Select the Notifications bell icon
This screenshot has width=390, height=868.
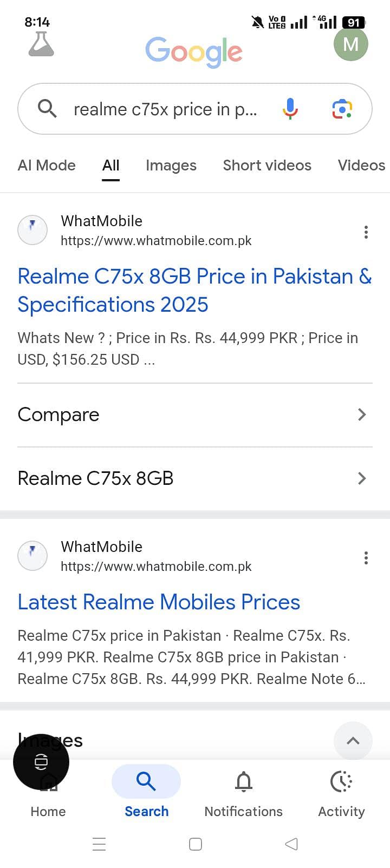click(243, 781)
